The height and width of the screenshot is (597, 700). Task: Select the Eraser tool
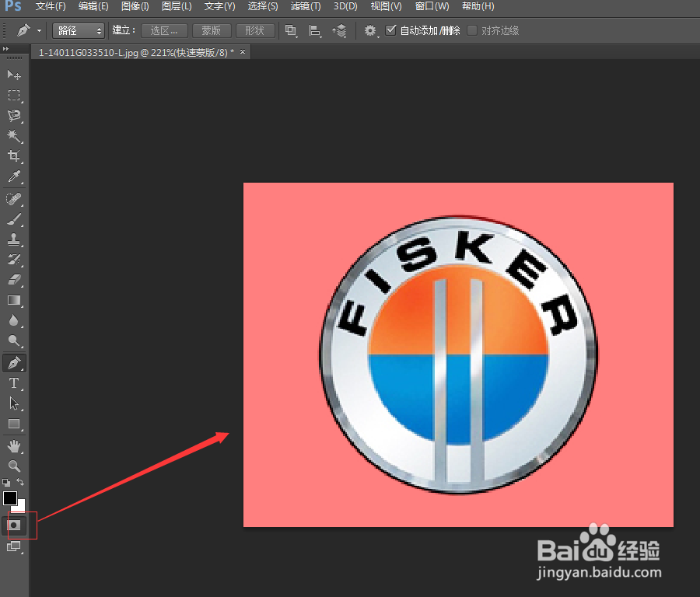(x=14, y=280)
